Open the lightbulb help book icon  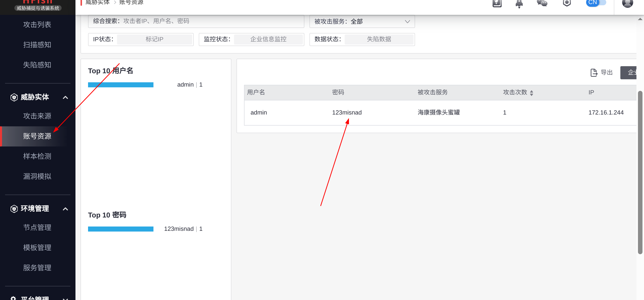(x=497, y=3)
